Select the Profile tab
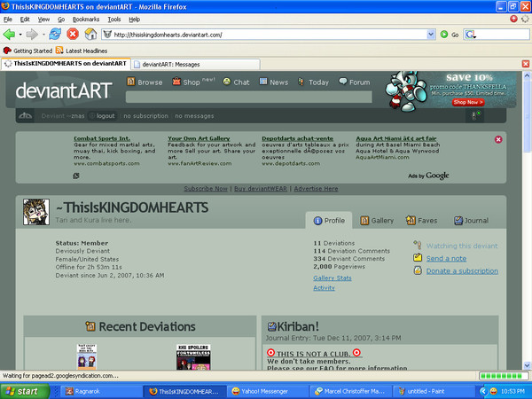 [329, 221]
